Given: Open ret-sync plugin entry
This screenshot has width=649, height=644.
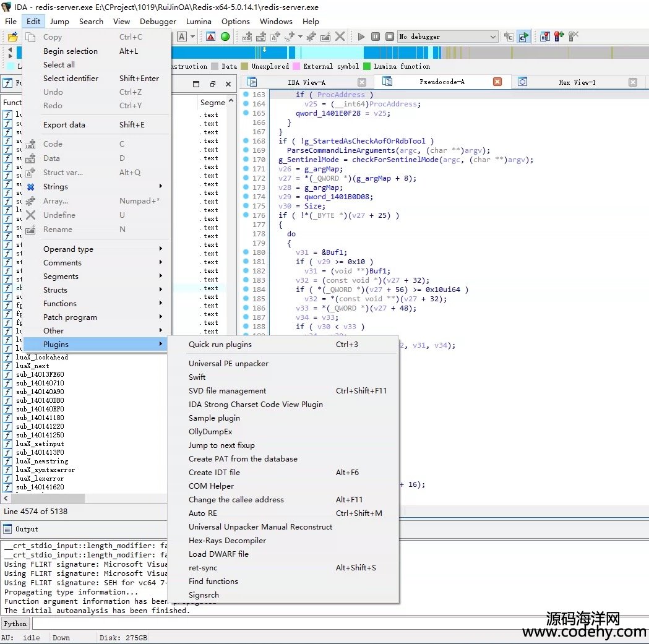Looking at the screenshot, I should 283,567.
